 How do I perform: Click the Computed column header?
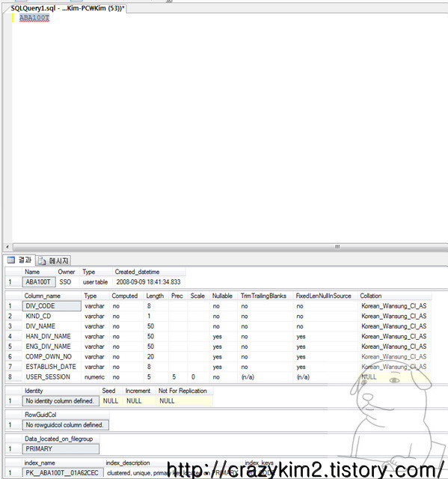tap(126, 296)
